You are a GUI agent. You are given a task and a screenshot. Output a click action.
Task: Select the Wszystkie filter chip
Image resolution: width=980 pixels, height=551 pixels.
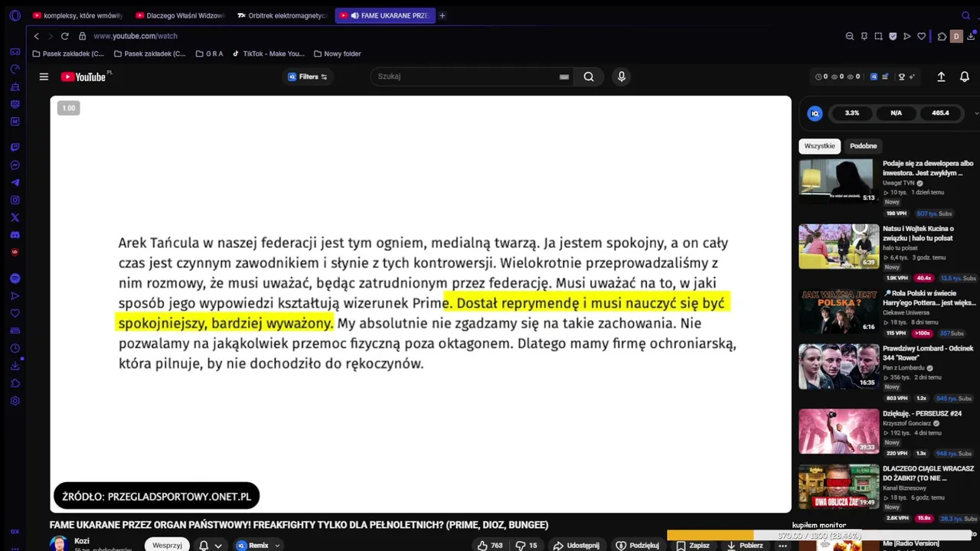[x=819, y=146]
